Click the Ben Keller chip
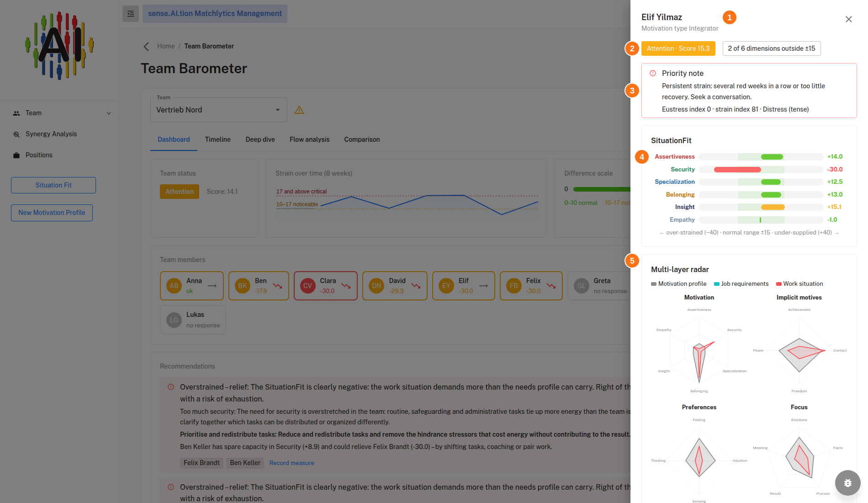 (245, 463)
